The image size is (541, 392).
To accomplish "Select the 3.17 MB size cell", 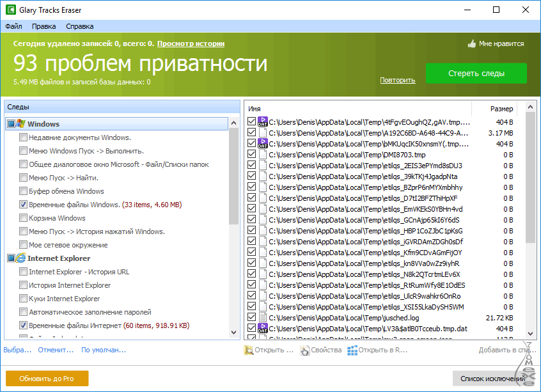I will [x=501, y=133].
